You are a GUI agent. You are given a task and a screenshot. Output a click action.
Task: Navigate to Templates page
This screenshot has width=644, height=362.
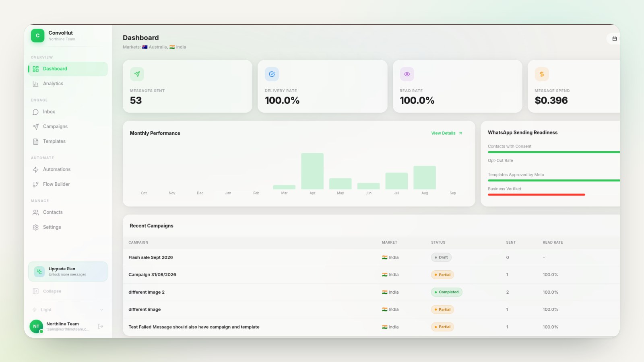(x=68, y=142)
